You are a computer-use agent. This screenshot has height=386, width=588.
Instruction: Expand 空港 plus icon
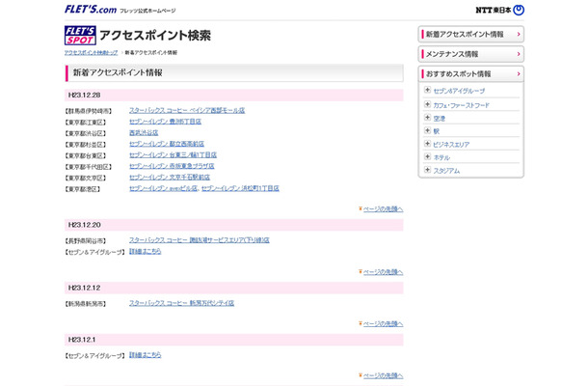[427, 117]
